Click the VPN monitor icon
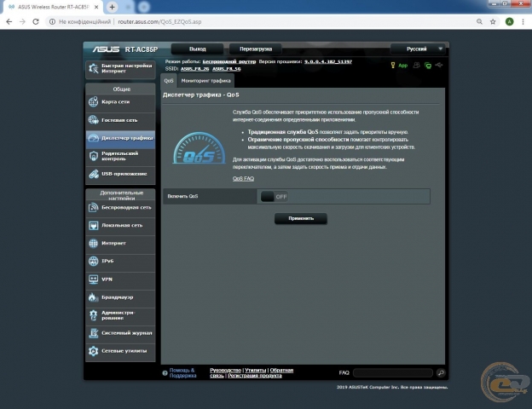532x409 pixels. click(93, 279)
